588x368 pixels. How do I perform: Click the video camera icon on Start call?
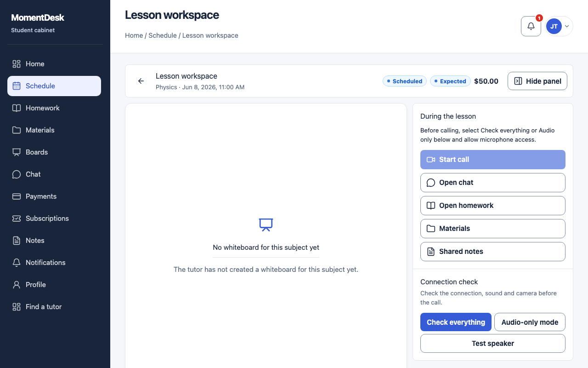point(431,160)
